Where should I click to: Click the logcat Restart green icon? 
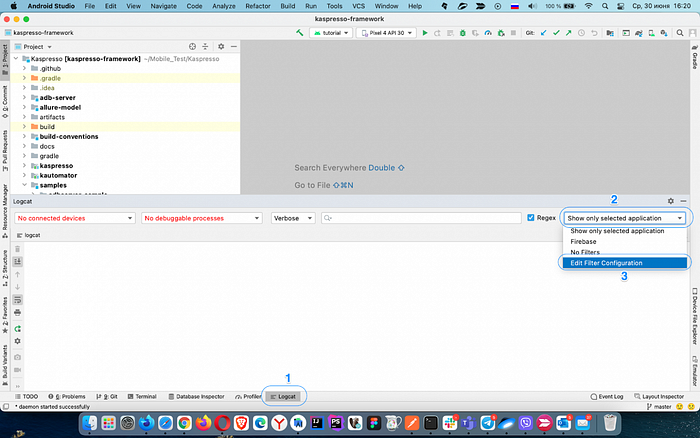click(17, 329)
